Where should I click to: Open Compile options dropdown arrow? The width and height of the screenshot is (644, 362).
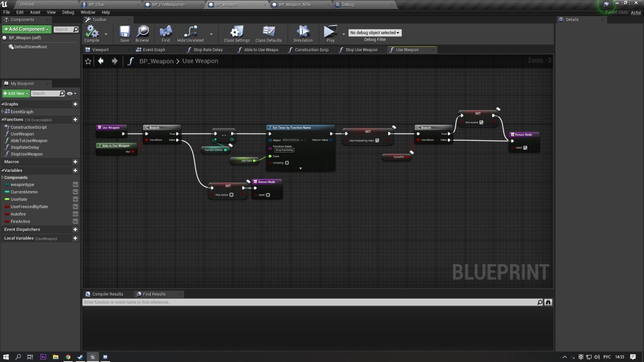point(106,34)
